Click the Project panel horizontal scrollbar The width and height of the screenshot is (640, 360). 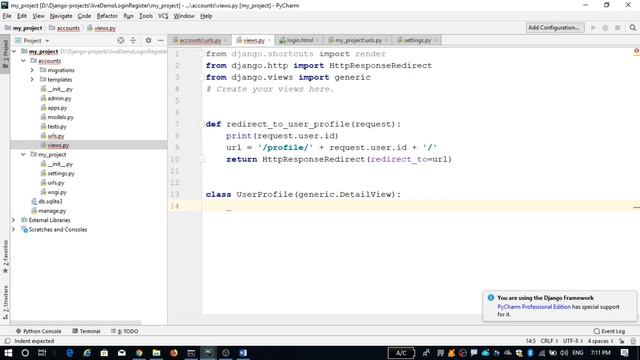point(76,322)
